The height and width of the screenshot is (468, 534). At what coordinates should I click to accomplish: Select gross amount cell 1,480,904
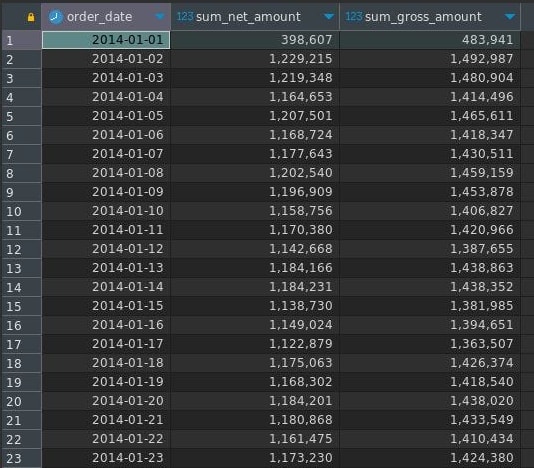(430, 78)
